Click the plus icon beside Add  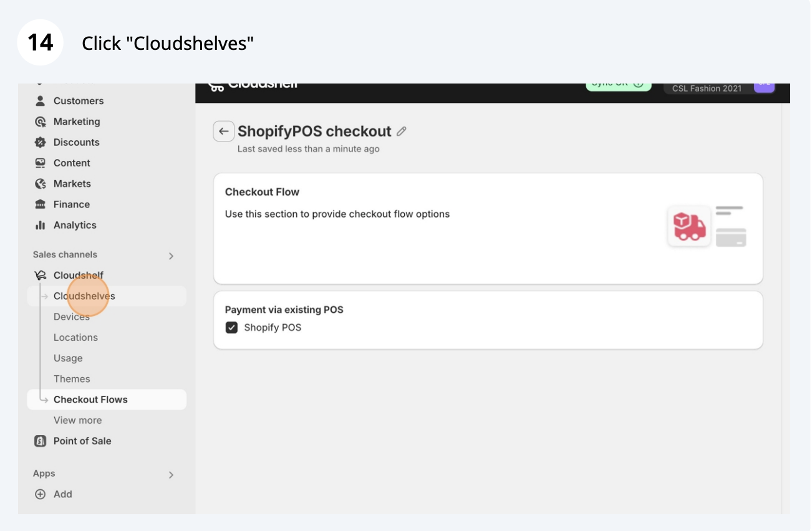click(41, 494)
